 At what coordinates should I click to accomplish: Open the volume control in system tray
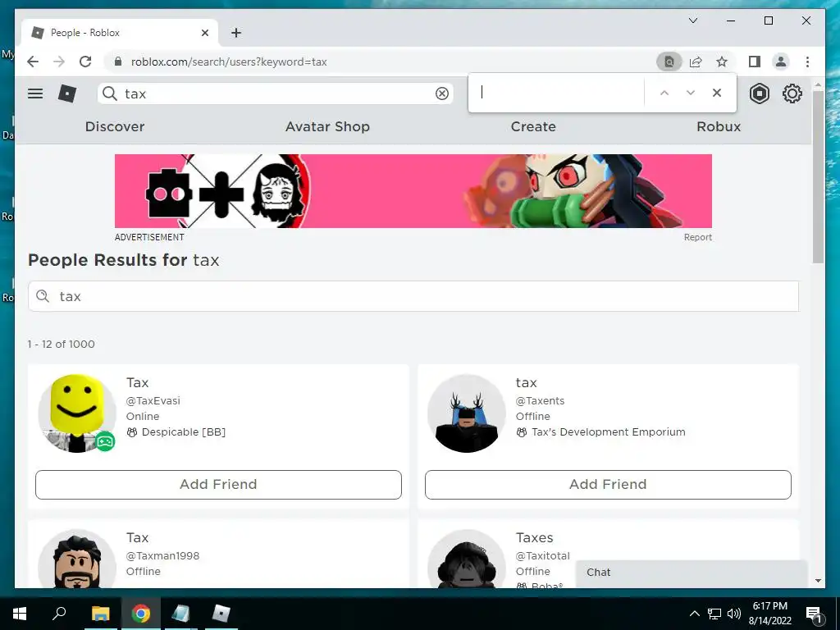click(734, 614)
